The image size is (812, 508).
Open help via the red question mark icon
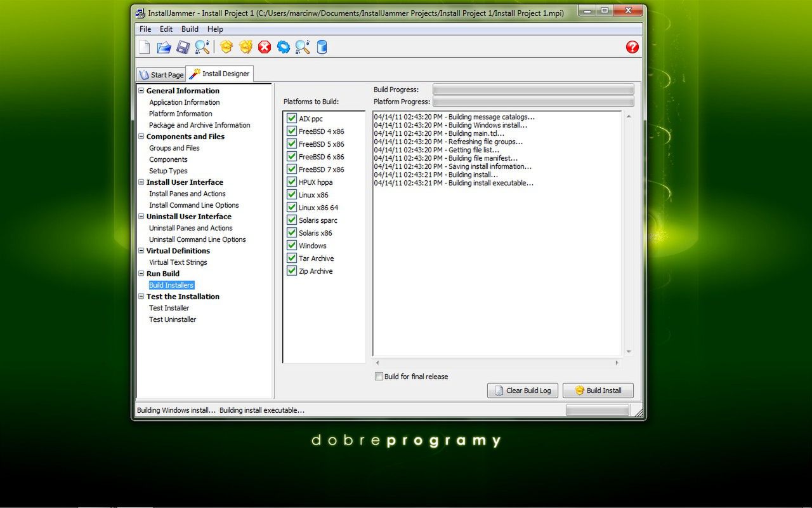click(x=632, y=47)
